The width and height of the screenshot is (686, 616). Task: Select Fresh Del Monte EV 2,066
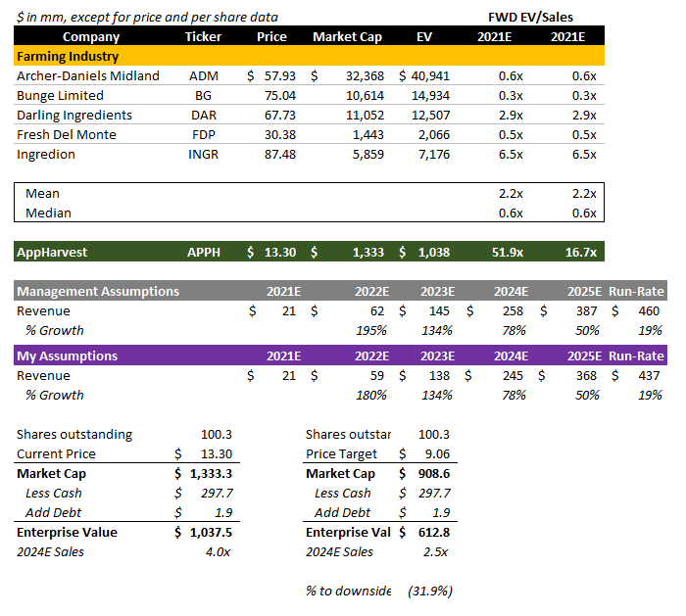click(x=434, y=134)
